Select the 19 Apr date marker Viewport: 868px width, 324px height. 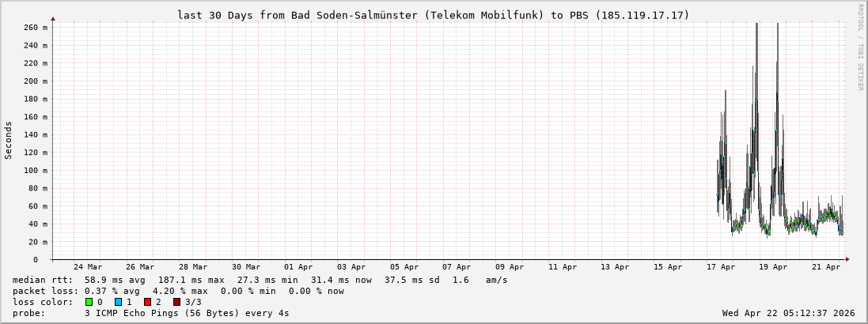click(x=773, y=267)
